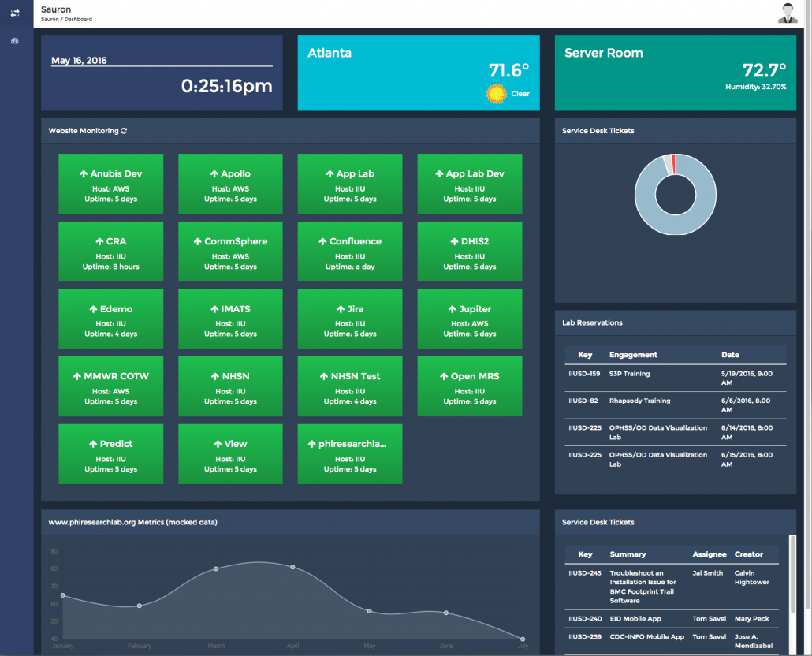This screenshot has height=656, width=812.
Task: Click the Engagement column header in Lab Reservations
Action: click(633, 355)
